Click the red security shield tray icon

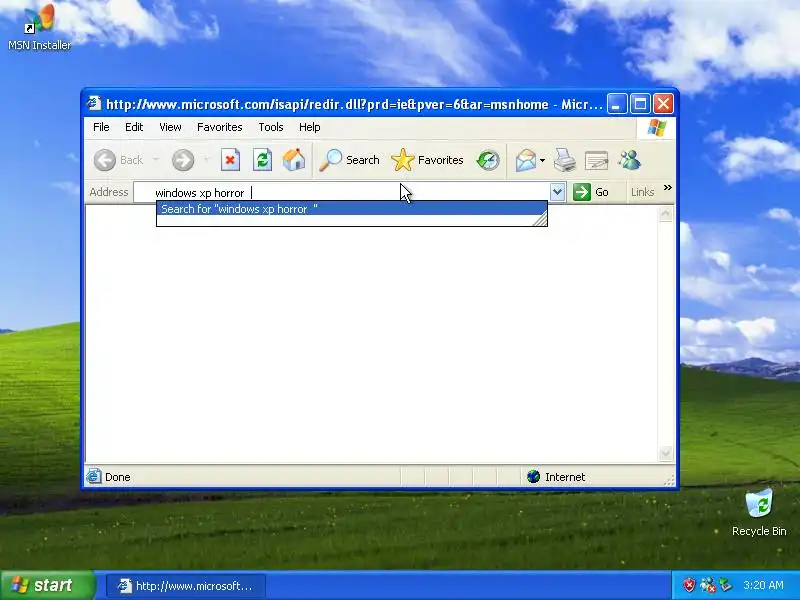point(689,585)
